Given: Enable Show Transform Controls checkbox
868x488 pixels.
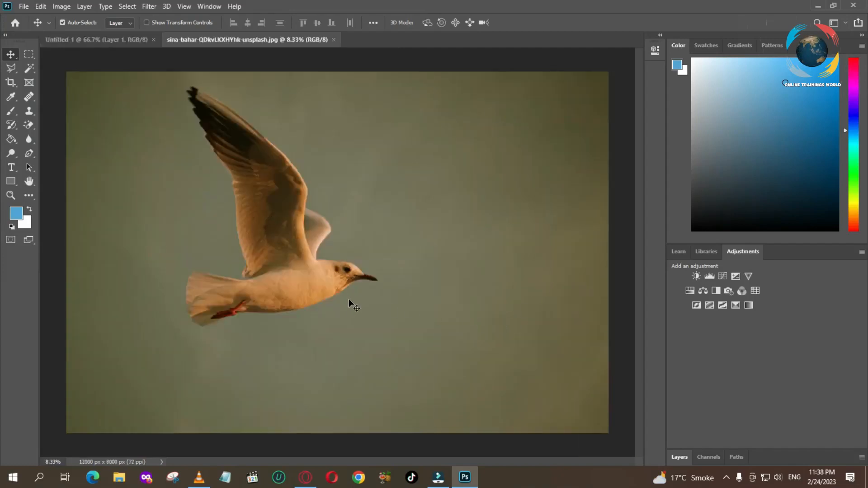Looking at the screenshot, I should (146, 22).
